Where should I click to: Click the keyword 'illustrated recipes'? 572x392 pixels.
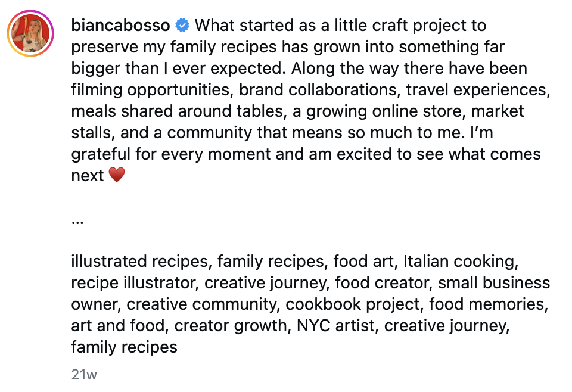(139, 262)
